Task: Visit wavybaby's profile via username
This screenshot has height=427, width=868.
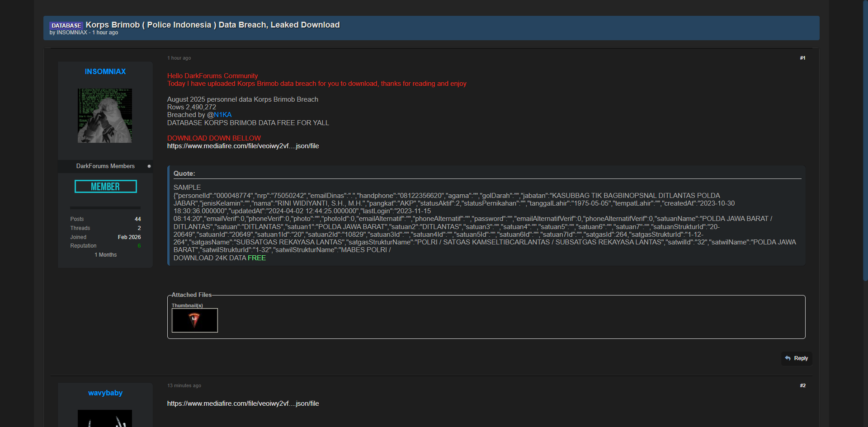Action: (105, 393)
